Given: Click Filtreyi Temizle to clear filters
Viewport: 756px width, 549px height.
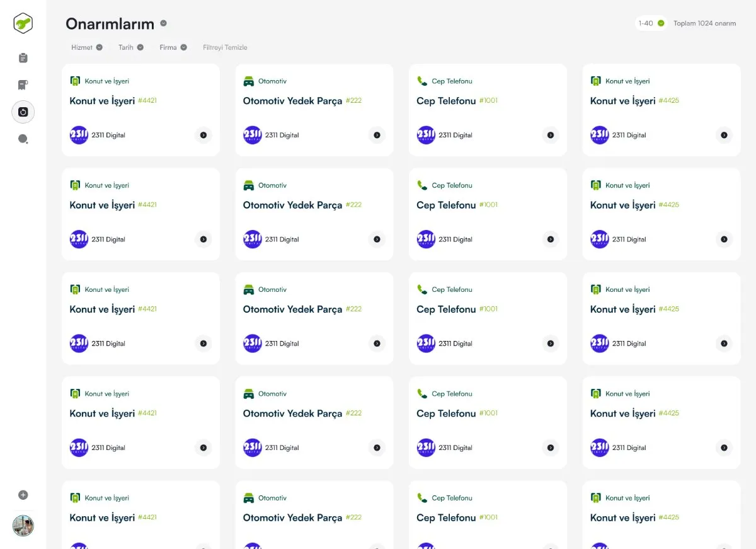Looking at the screenshot, I should (225, 47).
